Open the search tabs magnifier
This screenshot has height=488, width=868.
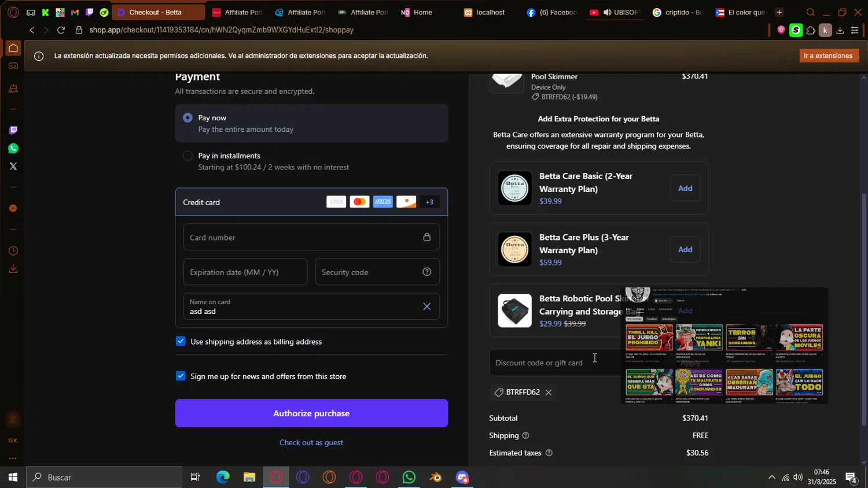point(811,12)
